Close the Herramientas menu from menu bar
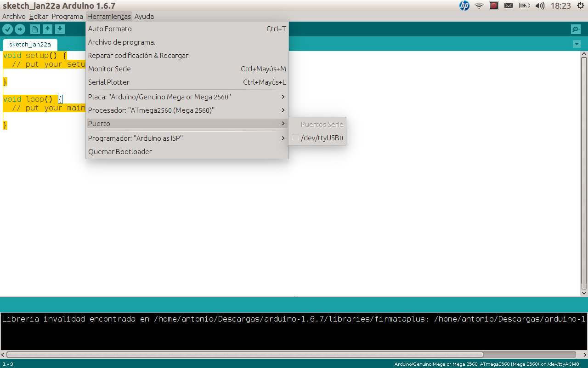The image size is (588, 368). click(x=109, y=17)
